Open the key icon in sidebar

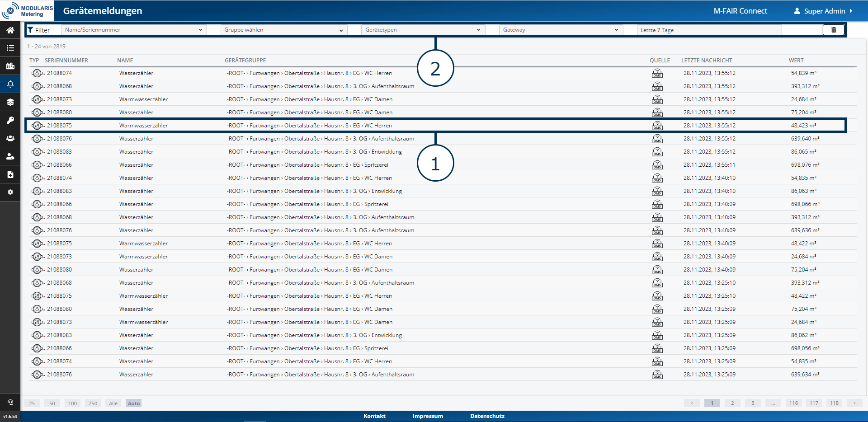click(10, 120)
